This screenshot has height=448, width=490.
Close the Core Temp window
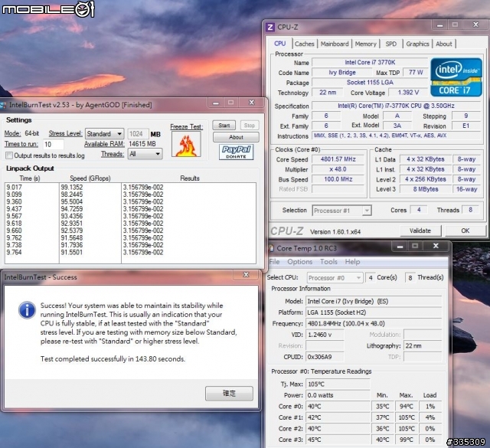click(x=436, y=246)
